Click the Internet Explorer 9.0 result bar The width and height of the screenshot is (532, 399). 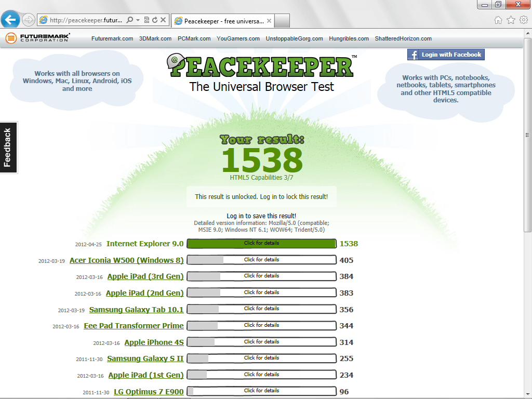pos(262,243)
